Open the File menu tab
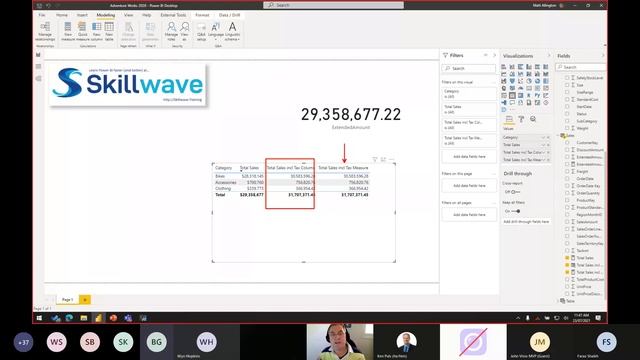Screen dimensions: 640x360 42,15
